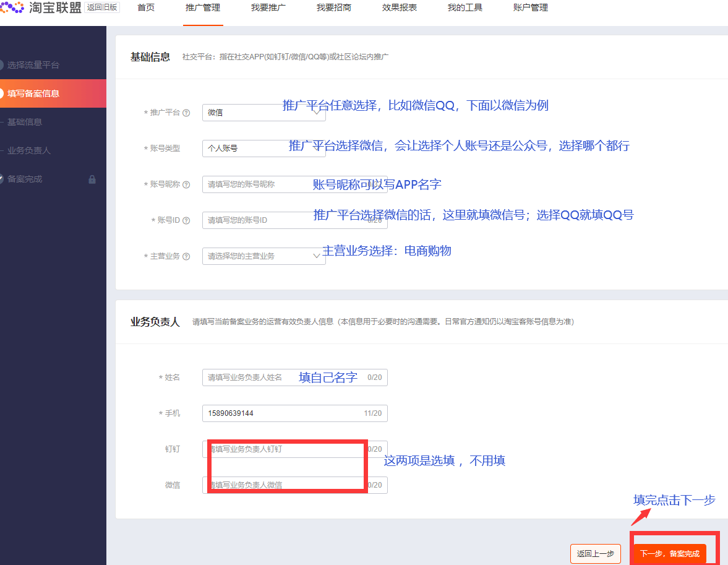
Task: Focus the 账号ID input field
Action: [x=295, y=220]
